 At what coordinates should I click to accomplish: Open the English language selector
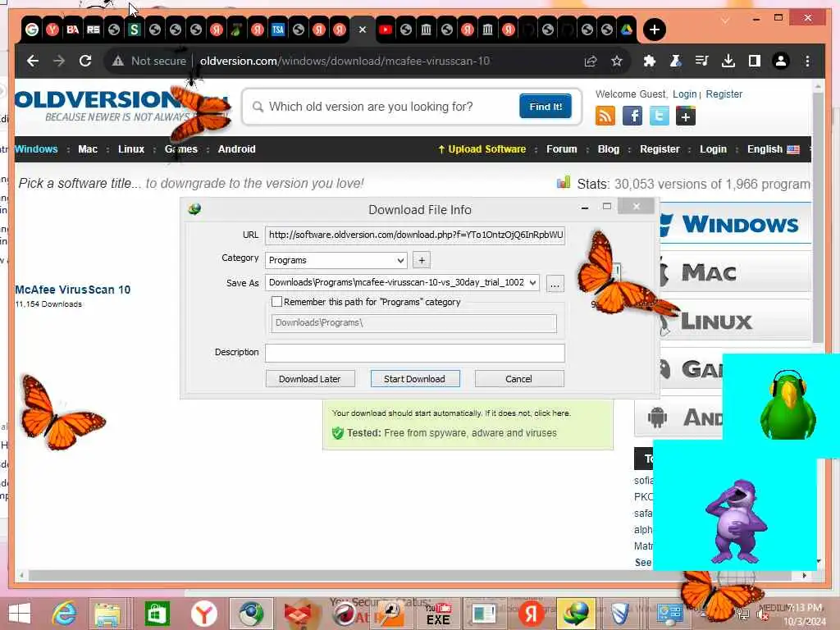point(773,149)
